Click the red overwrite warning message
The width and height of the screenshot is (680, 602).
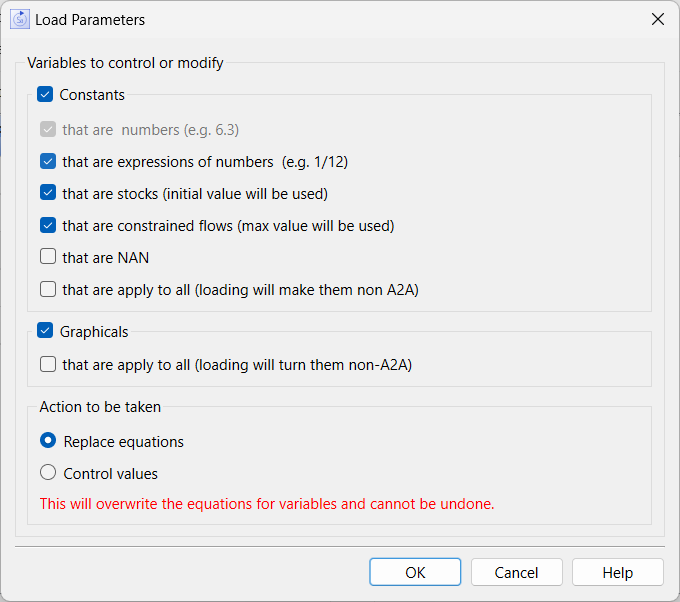click(x=266, y=504)
